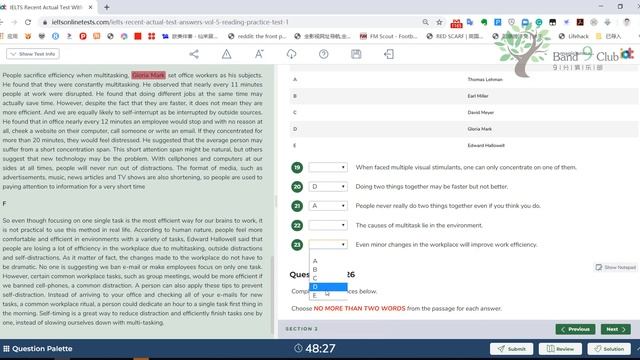Click the Thomas Lehman row in table

[x=464, y=79]
